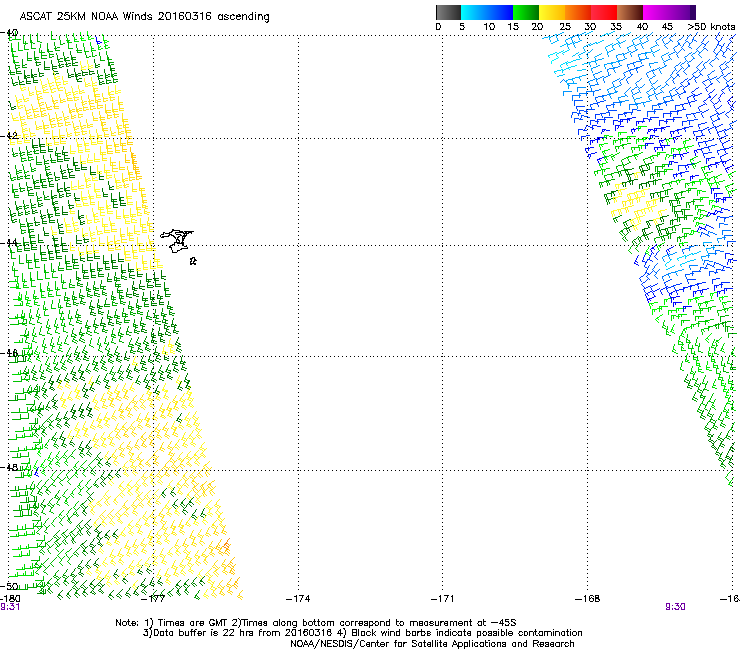The image size is (740, 650).
Task: Click the longitude label -174
Action: 298,599
